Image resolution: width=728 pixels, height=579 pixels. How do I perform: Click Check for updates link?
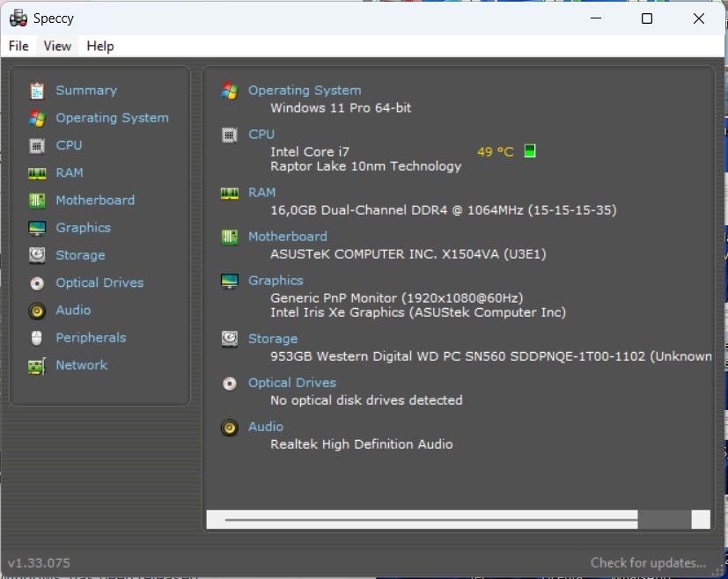pyautogui.click(x=648, y=563)
